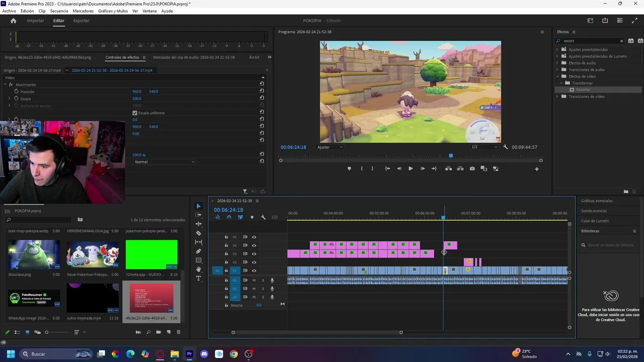Select the Pen tool

click(198, 251)
